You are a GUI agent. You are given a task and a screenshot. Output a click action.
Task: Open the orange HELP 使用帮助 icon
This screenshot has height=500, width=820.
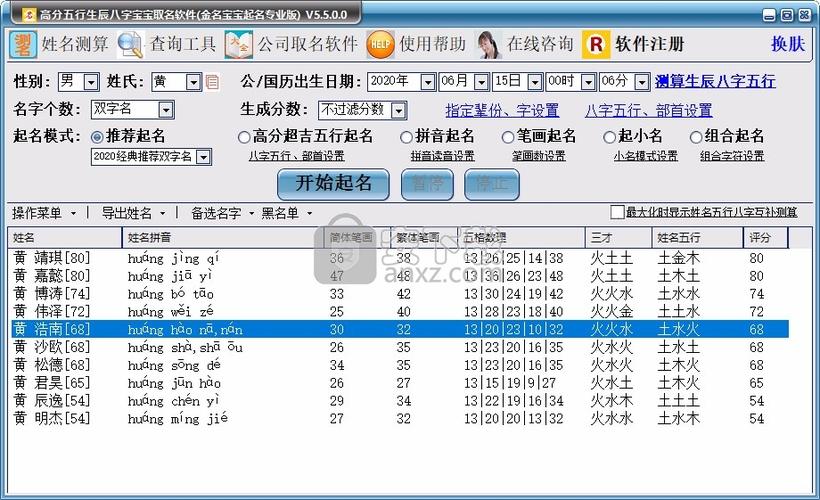click(x=380, y=44)
